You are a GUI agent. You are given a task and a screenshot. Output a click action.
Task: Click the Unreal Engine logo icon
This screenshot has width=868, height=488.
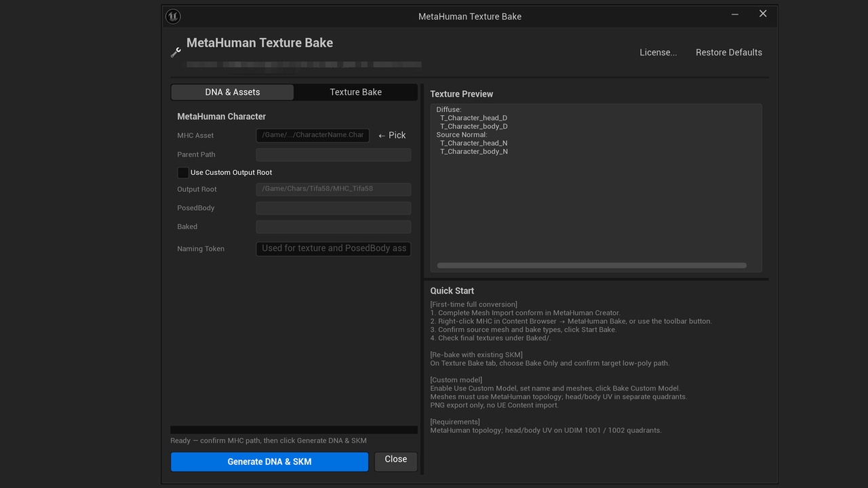(x=173, y=16)
